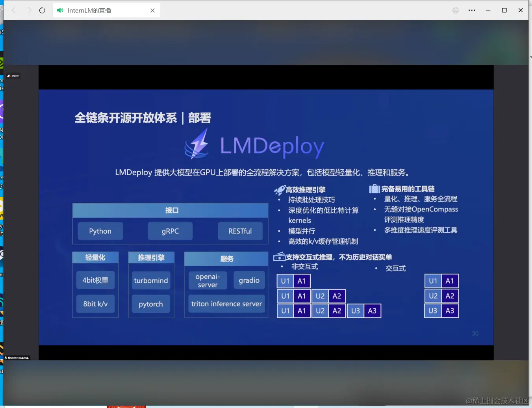Screen dimensions: 532x408
Task: Click the 推理引擎 panel header
Action: tap(151, 258)
